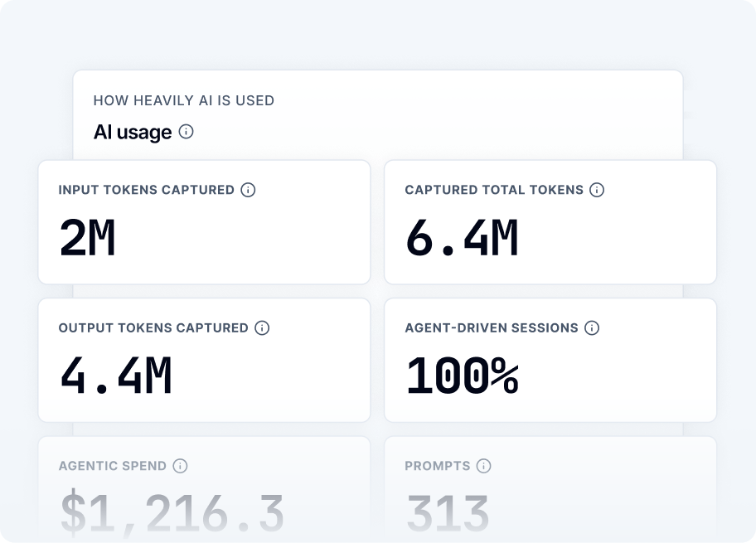Show info for Output Tokens Captured

(x=262, y=328)
